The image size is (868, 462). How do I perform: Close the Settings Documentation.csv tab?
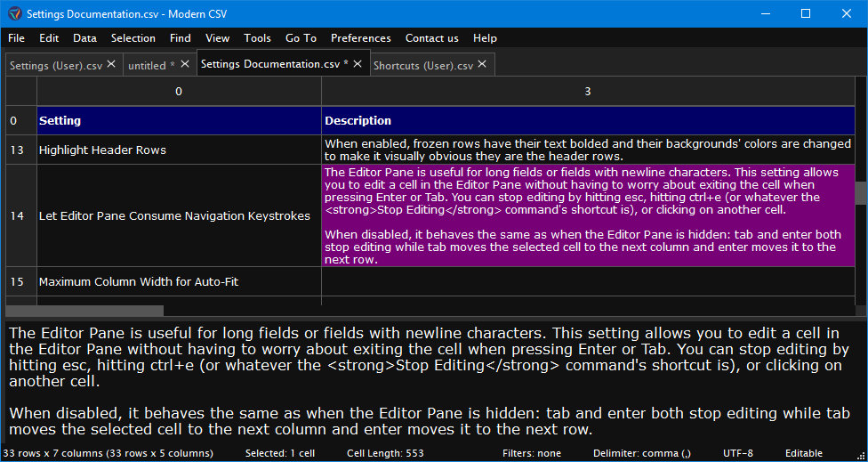tap(358, 64)
